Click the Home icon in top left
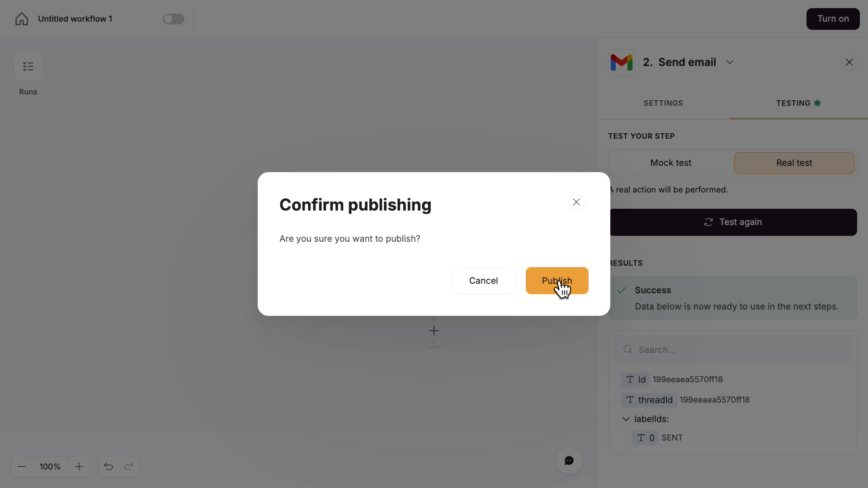868x488 pixels. tap(21, 19)
